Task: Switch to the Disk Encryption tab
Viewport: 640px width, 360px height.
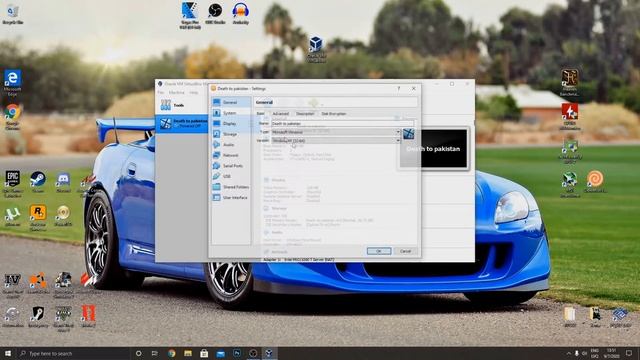Action: pos(333,113)
